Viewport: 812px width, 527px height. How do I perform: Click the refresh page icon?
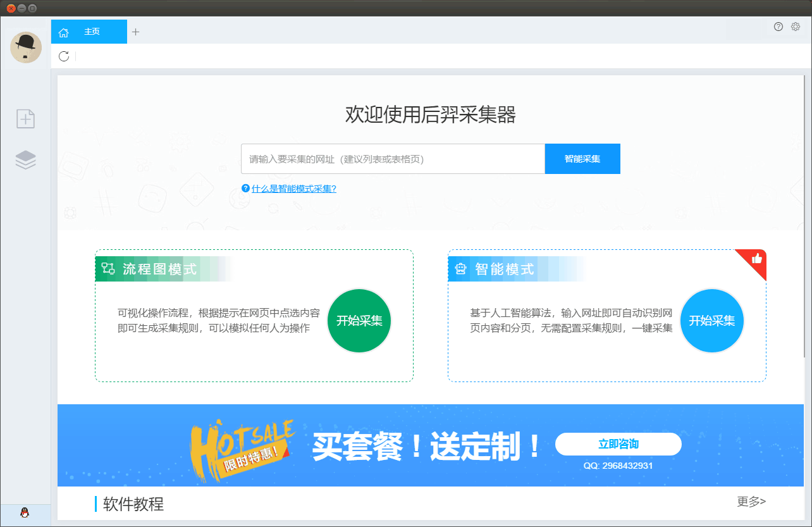(64, 56)
